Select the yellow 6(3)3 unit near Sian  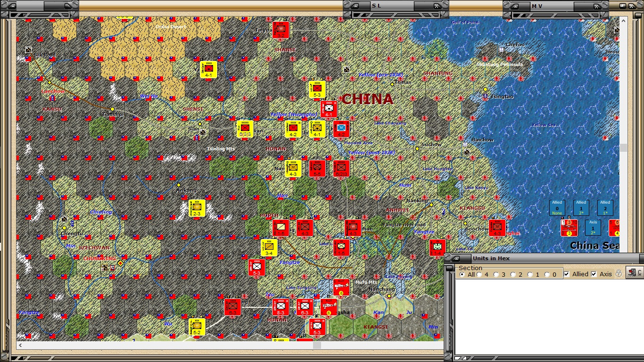(245, 129)
